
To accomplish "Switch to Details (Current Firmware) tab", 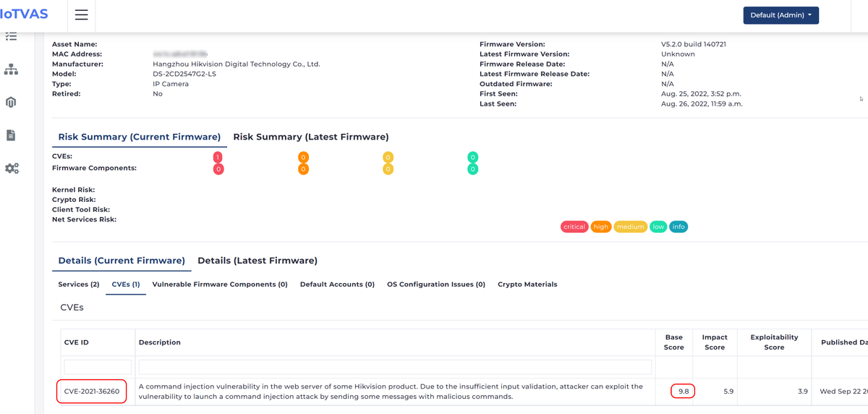I will click(122, 261).
